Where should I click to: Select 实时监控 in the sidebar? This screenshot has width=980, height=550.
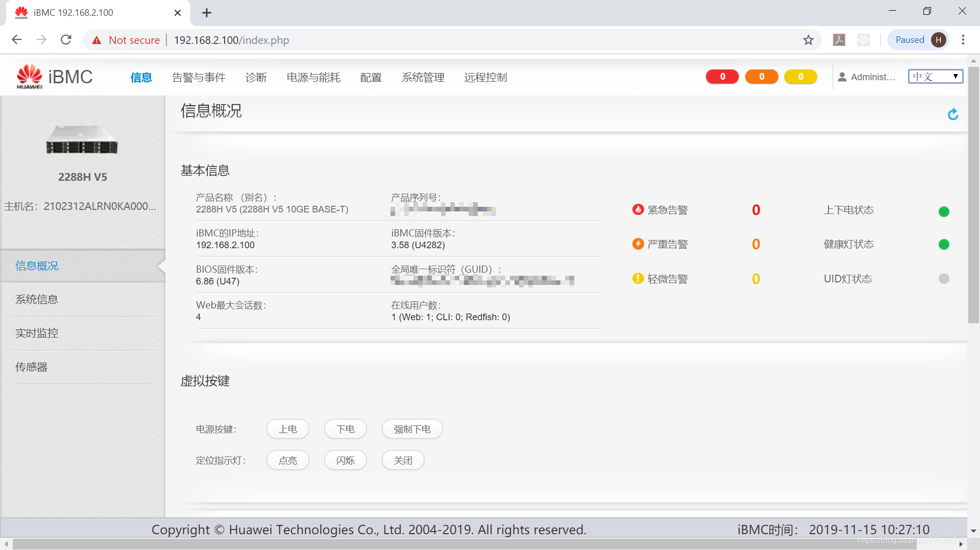(x=83, y=333)
